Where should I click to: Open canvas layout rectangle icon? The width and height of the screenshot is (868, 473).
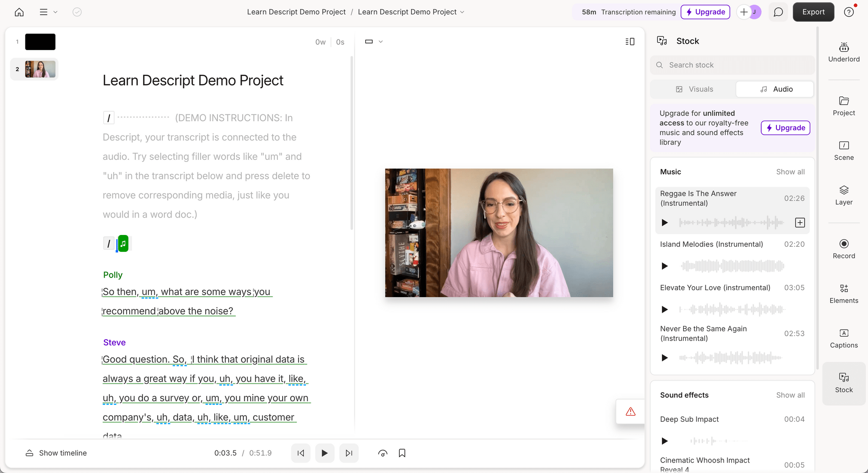click(x=369, y=42)
